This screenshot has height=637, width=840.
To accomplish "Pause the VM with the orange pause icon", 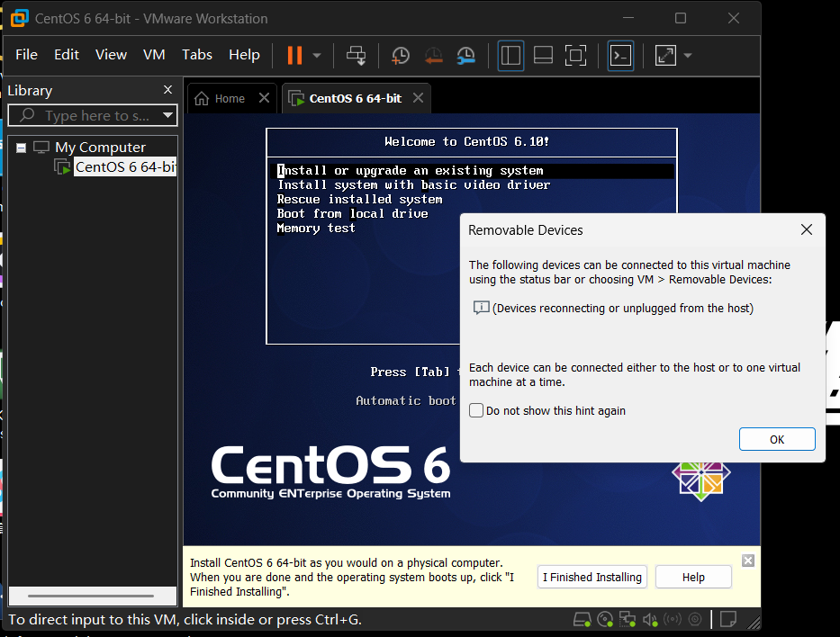I will coord(294,55).
